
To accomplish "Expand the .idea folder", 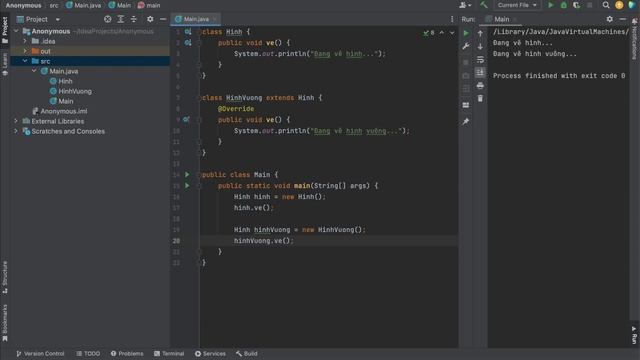I will (x=25, y=41).
